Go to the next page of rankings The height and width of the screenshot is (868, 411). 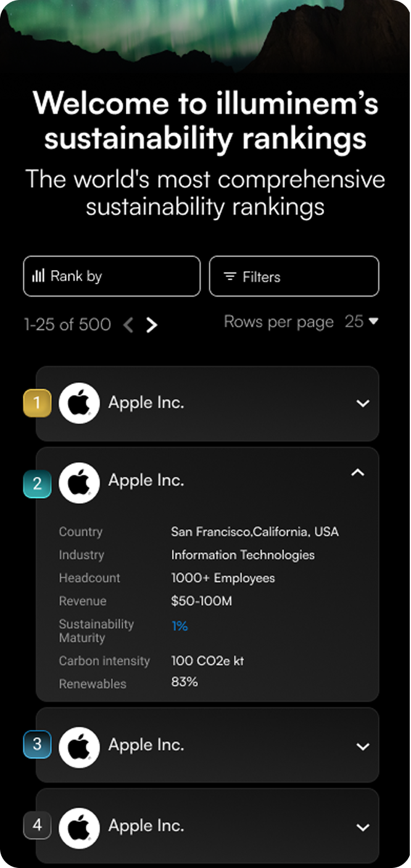152,325
